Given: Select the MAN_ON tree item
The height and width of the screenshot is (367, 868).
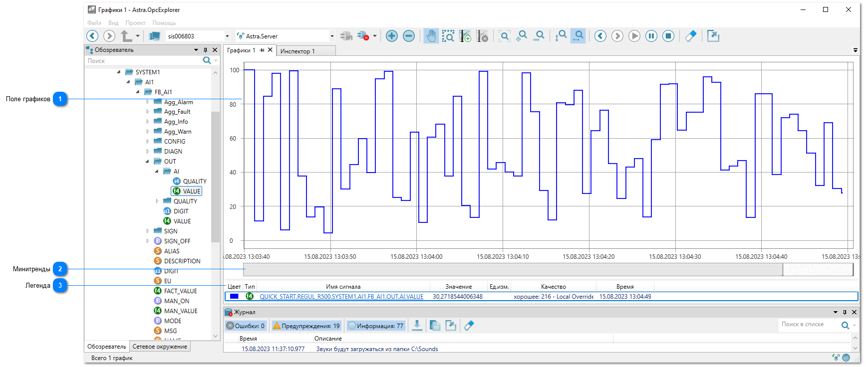Looking at the screenshot, I should (x=177, y=301).
